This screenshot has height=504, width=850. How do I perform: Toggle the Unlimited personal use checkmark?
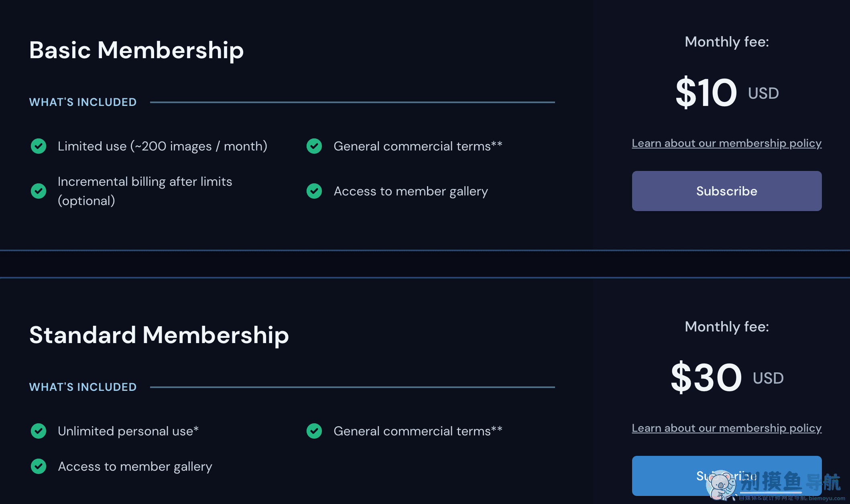click(x=39, y=431)
